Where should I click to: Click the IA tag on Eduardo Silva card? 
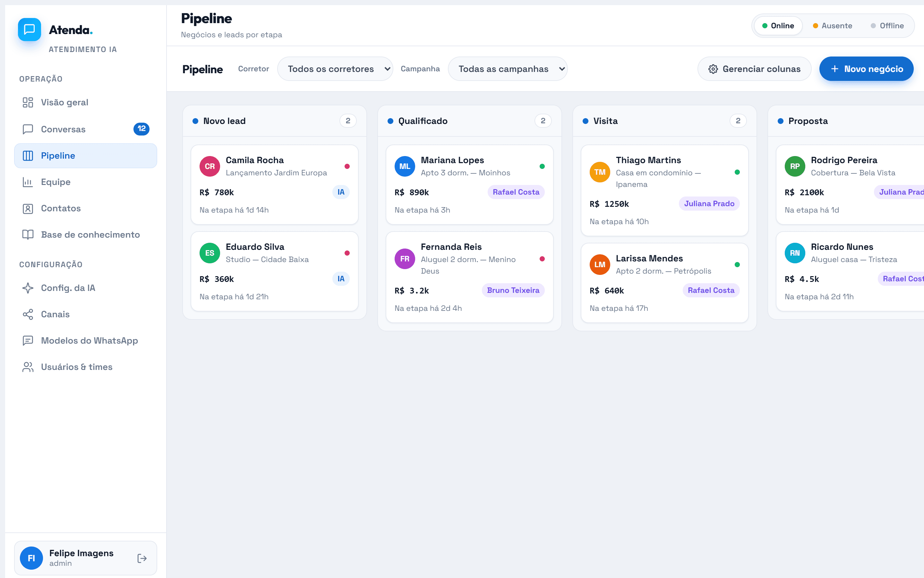[x=341, y=279]
